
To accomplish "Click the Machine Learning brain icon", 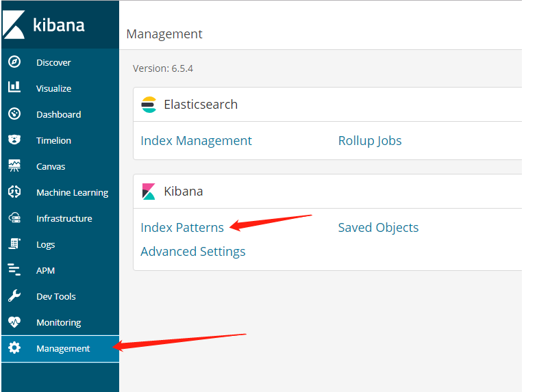I will click(14, 192).
